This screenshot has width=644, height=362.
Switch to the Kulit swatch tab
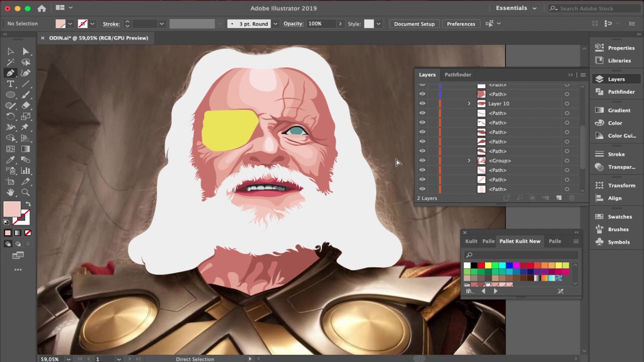click(471, 241)
